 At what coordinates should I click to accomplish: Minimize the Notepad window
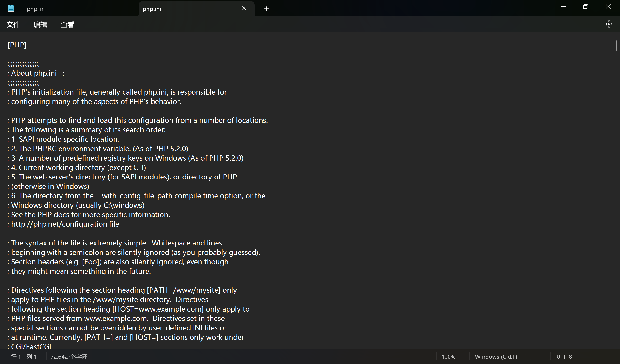coord(563,7)
